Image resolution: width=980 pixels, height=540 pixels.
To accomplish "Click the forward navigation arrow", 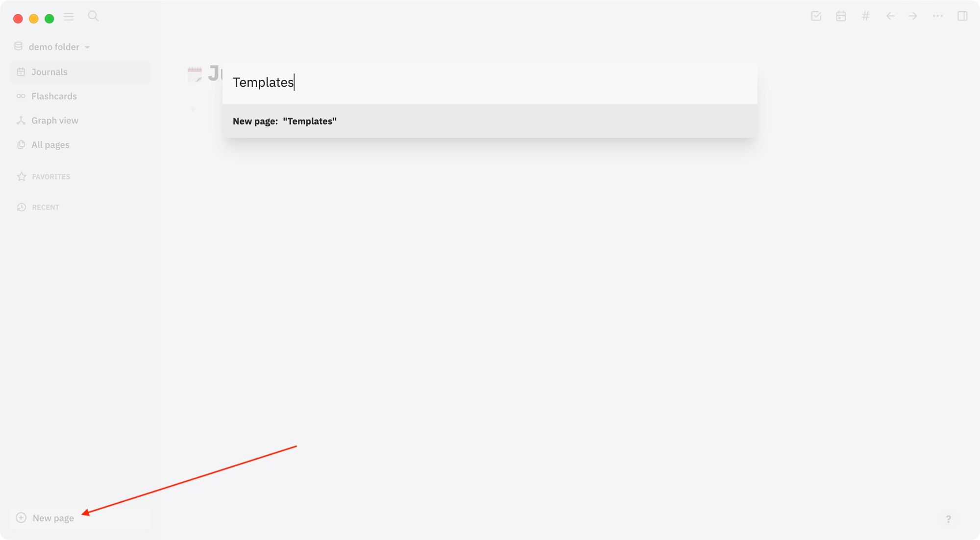I will pyautogui.click(x=912, y=16).
